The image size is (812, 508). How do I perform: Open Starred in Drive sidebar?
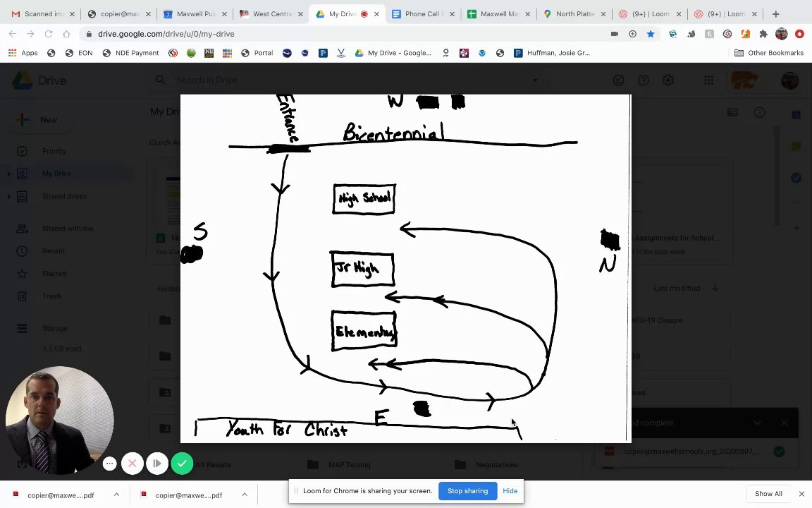pyautogui.click(x=54, y=274)
